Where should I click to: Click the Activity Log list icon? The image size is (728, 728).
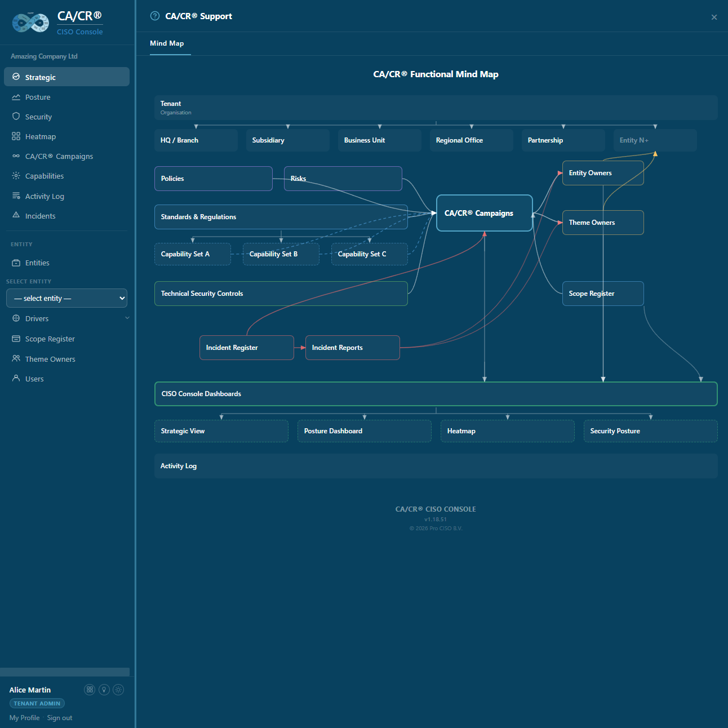click(16, 196)
